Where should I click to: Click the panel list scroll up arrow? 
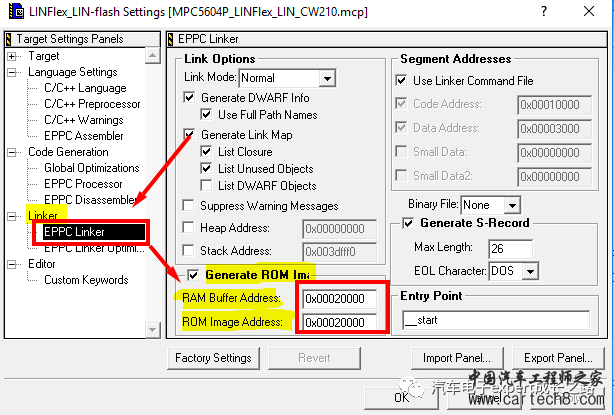[x=152, y=55]
